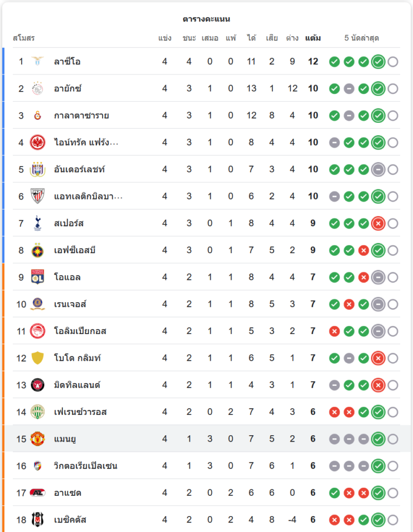Click the 5 นัดล่าสุด column header
This screenshot has width=413, height=532.
click(x=362, y=38)
